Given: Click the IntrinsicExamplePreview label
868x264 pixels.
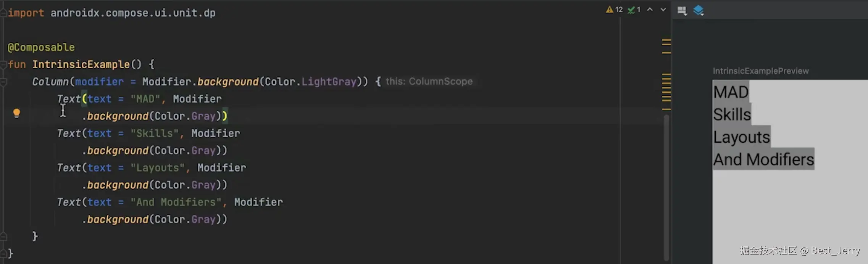Looking at the screenshot, I should pyautogui.click(x=760, y=71).
